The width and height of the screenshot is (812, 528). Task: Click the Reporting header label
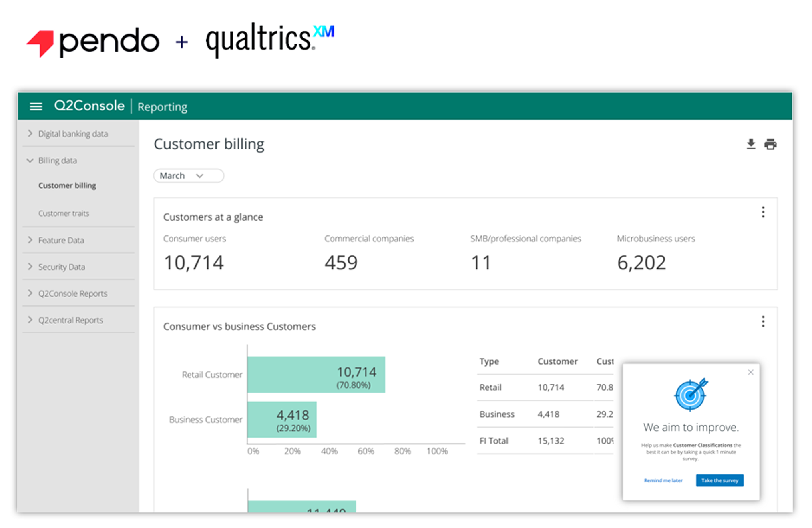coord(162,107)
